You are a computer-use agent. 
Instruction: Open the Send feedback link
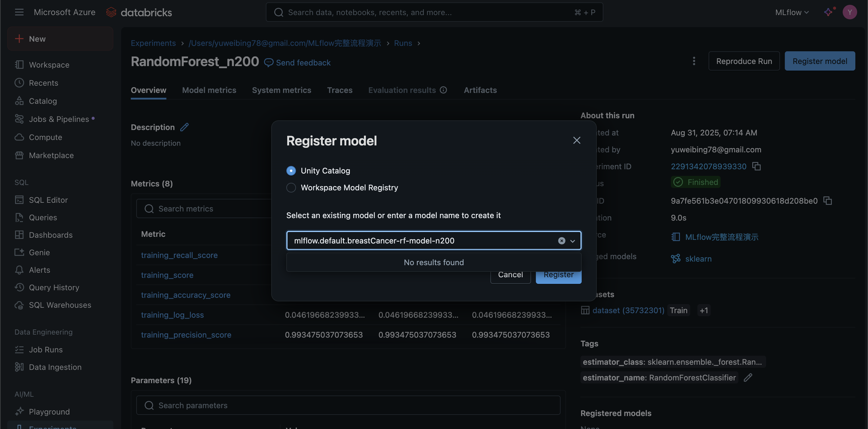(x=297, y=63)
